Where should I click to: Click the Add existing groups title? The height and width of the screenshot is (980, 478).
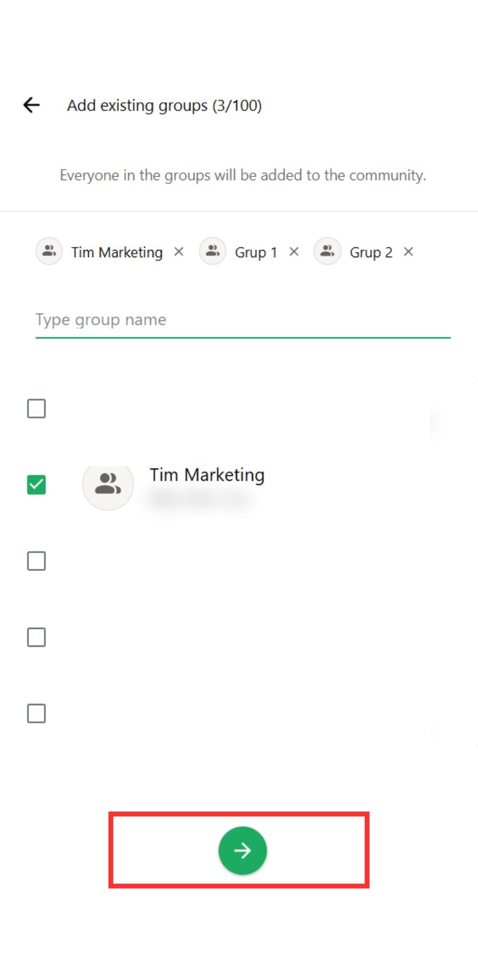[x=164, y=105]
